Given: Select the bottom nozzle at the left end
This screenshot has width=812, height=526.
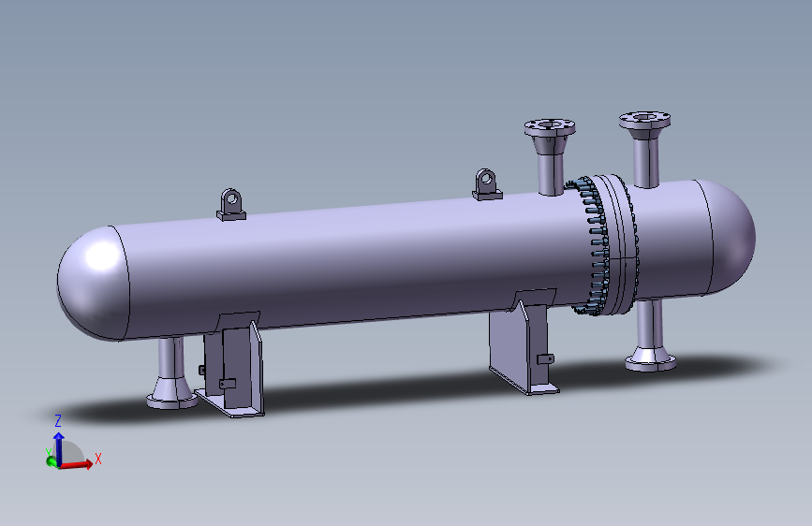Looking at the screenshot, I should (171, 373).
